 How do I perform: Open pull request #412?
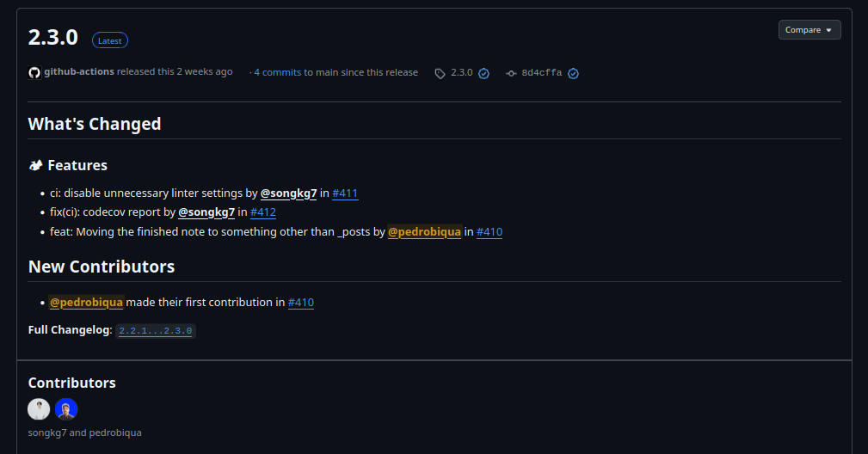pos(262,212)
